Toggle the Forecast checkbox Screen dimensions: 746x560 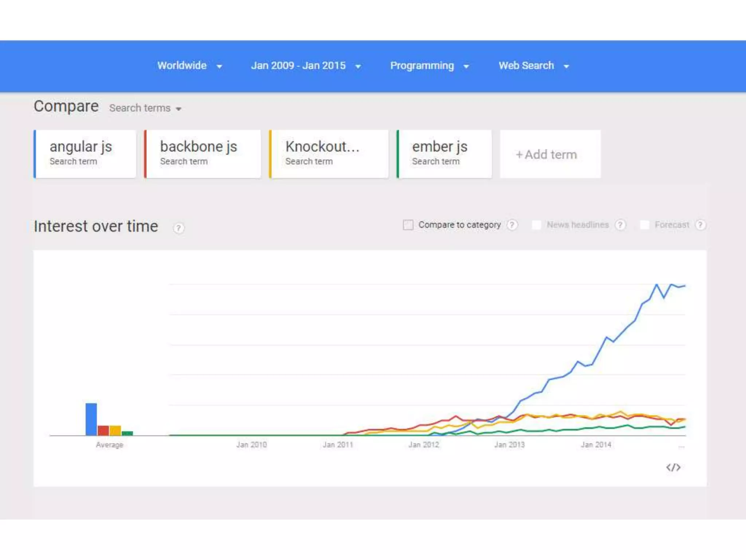(644, 225)
